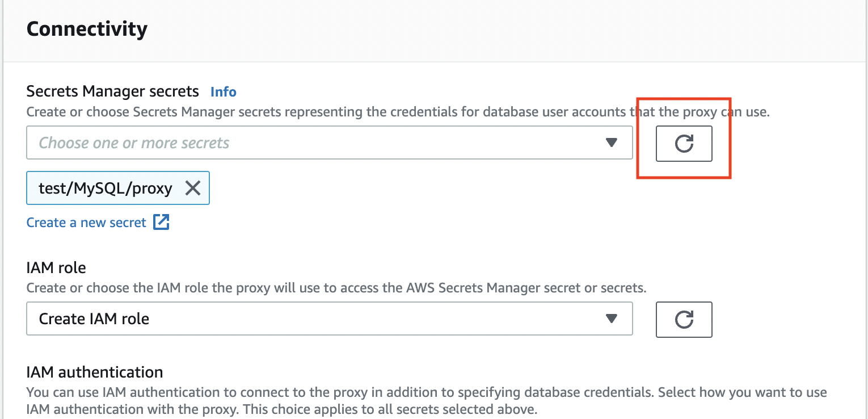
Task: Click the red highlight box border
Action: click(730, 138)
